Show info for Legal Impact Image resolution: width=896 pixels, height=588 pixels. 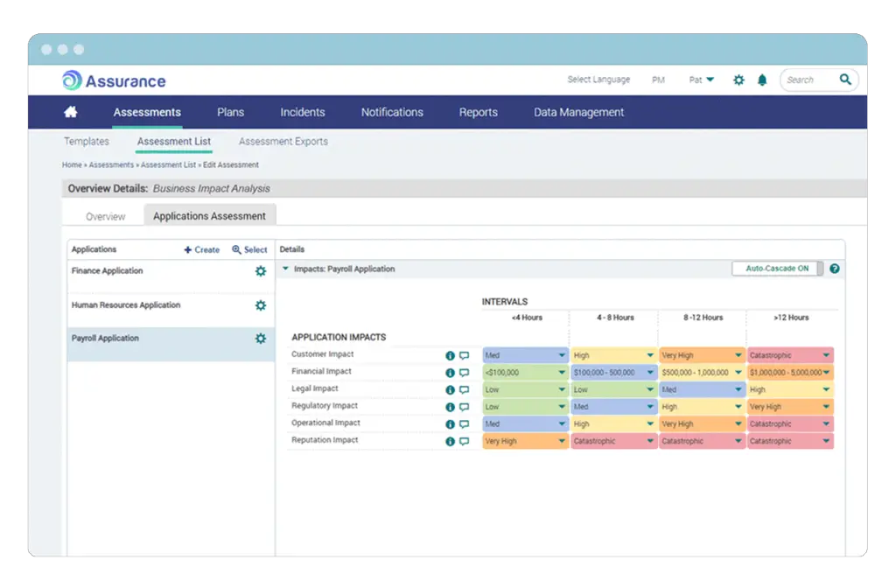click(x=451, y=390)
